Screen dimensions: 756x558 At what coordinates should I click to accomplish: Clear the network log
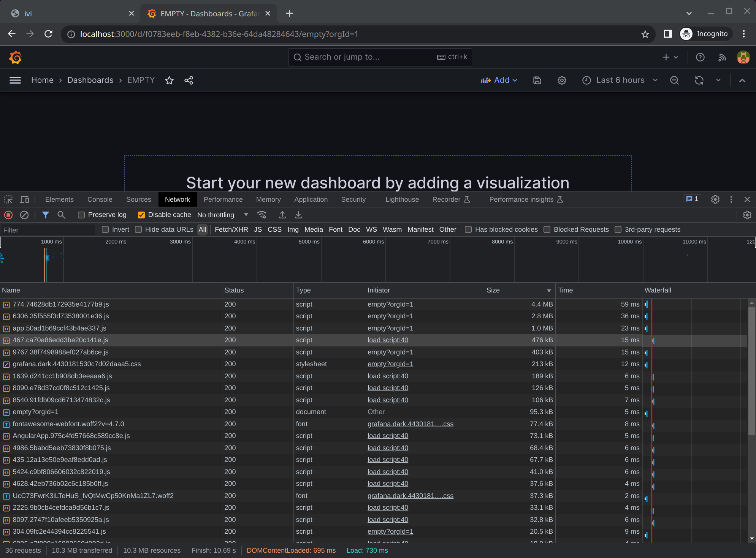pos(24,215)
